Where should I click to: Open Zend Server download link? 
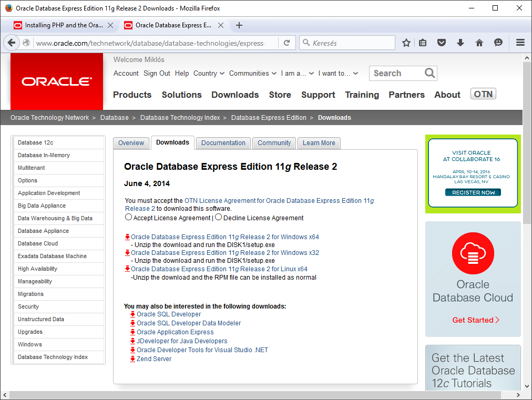[x=154, y=359]
